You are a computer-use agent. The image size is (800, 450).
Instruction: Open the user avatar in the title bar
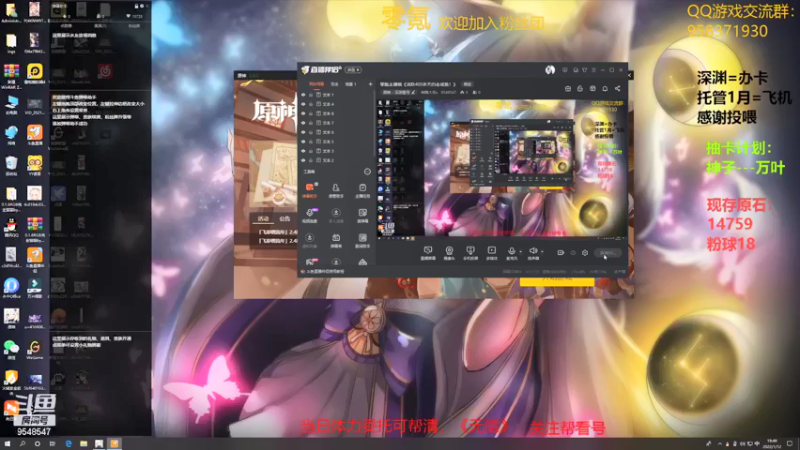(550, 70)
